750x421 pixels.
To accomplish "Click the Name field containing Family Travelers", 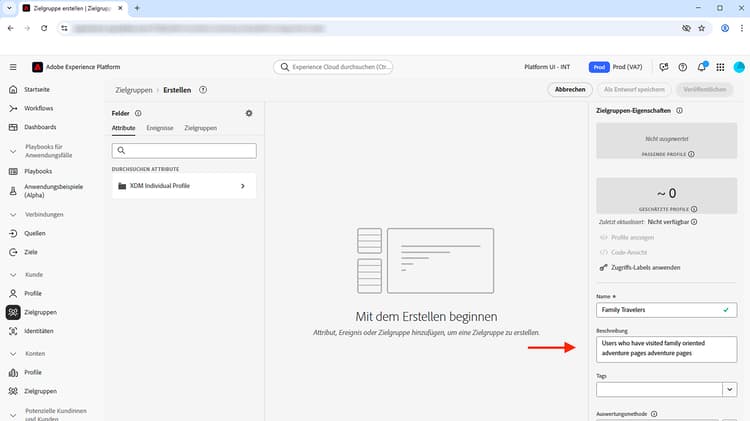I will [666, 310].
